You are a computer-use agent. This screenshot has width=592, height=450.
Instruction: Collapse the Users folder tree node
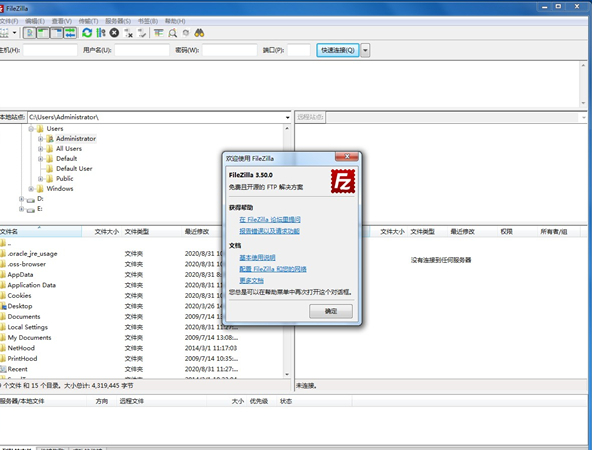tap(31, 129)
